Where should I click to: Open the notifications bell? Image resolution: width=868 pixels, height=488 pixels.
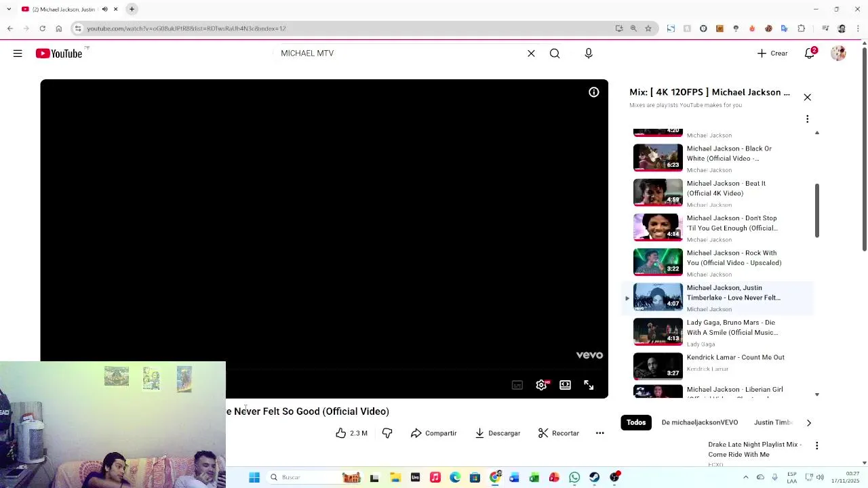coord(810,54)
